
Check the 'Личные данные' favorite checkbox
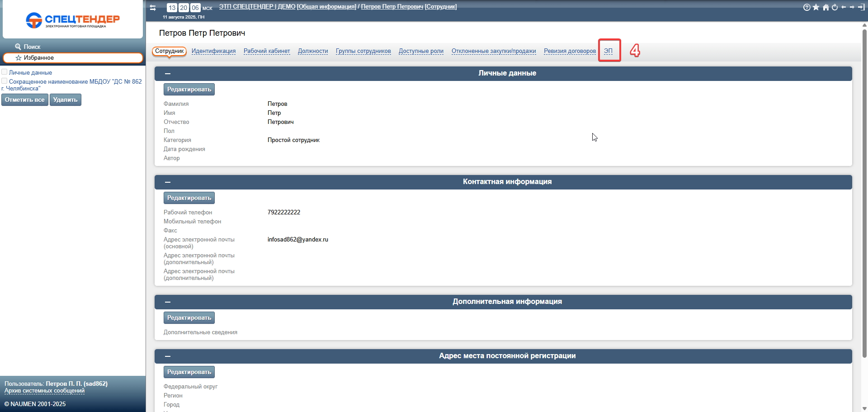click(x=5, y=72)
